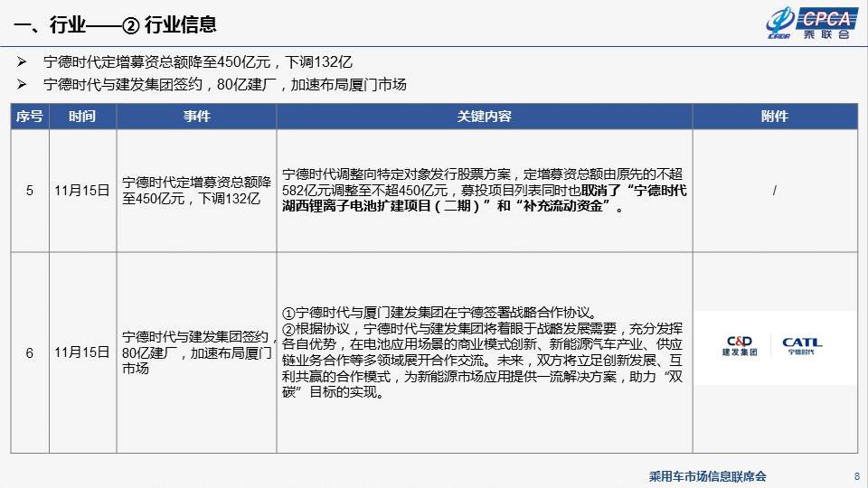Click the key content about 582亿元调整至不超450亿元
Image resolution: width=868 pixels, height=488 pixels.
[484, 191]
